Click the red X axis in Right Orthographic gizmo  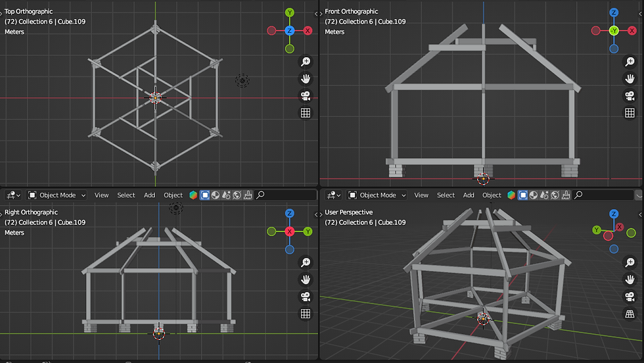[x=290, y=231]
